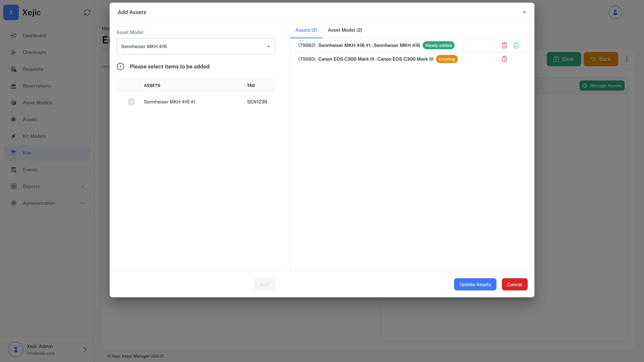
Task: Switch to the Assets (2) tab
Action: click(x=306, y=30)
